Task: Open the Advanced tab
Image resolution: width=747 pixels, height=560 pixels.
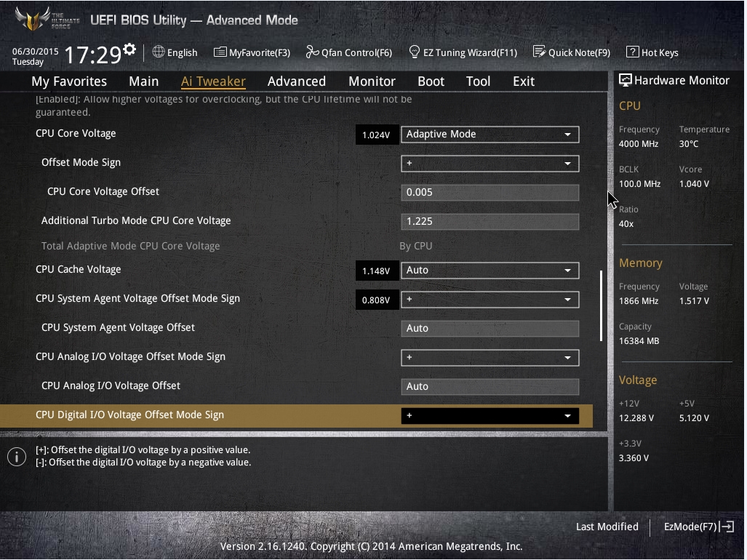Action: [x=297, y=81]
